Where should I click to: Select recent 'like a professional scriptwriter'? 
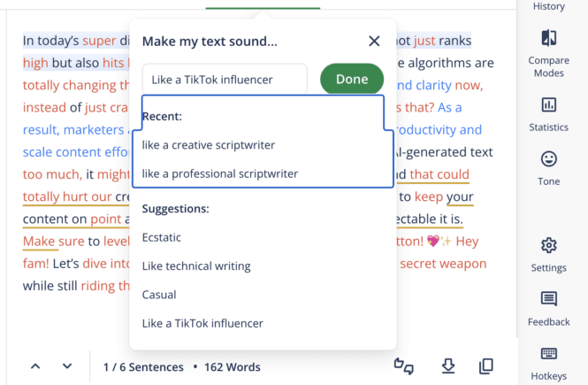220,173
